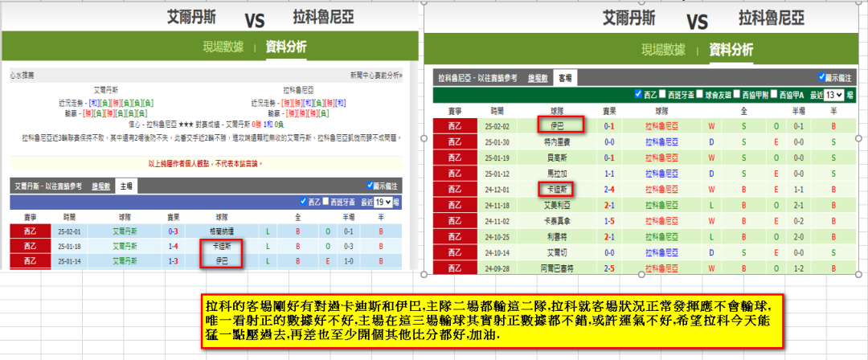Click the 1-5 score in right table
Screen dimensions: 868x360
609,221
